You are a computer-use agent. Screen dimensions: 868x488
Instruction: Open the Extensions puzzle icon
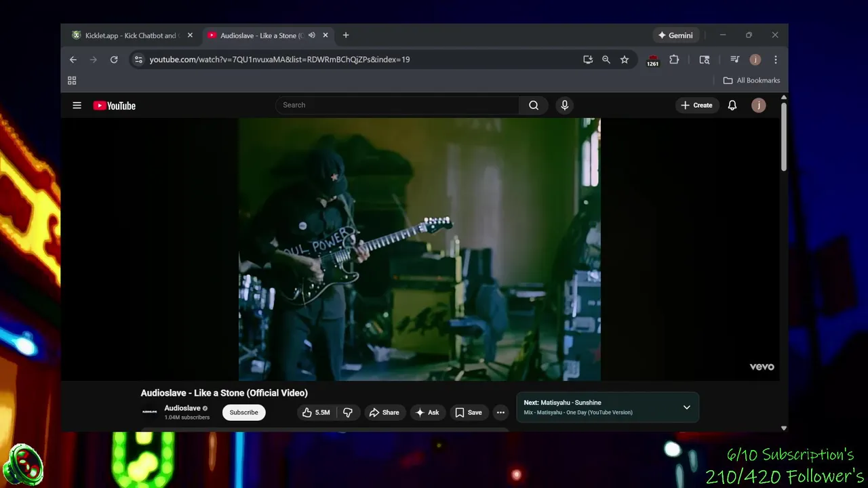click(x=674, y=60)
